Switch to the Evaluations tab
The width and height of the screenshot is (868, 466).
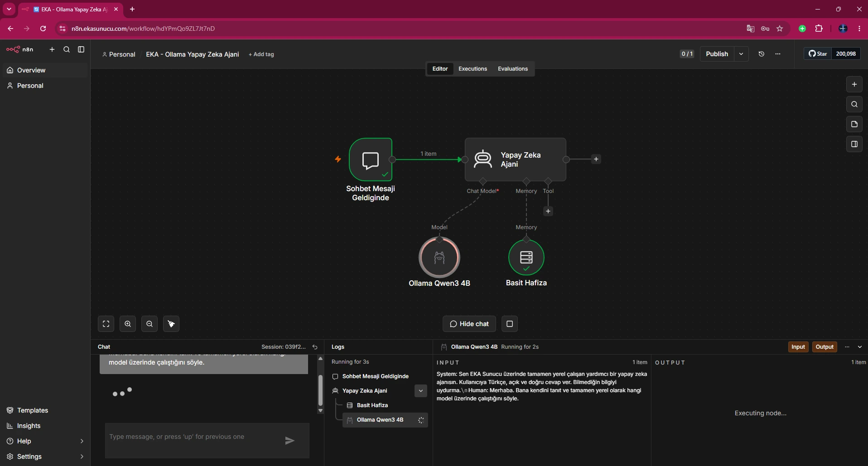513,69
